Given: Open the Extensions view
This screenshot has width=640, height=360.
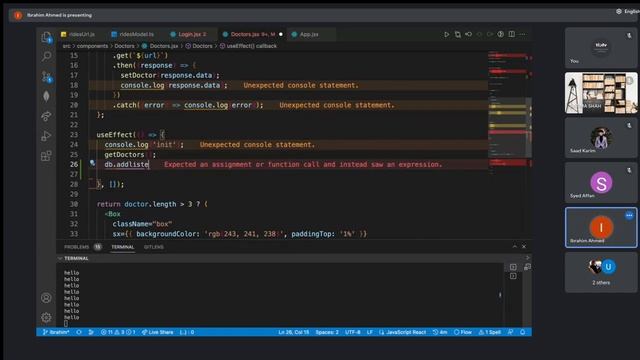Looking at the screenshot, I should click(47, 156).
